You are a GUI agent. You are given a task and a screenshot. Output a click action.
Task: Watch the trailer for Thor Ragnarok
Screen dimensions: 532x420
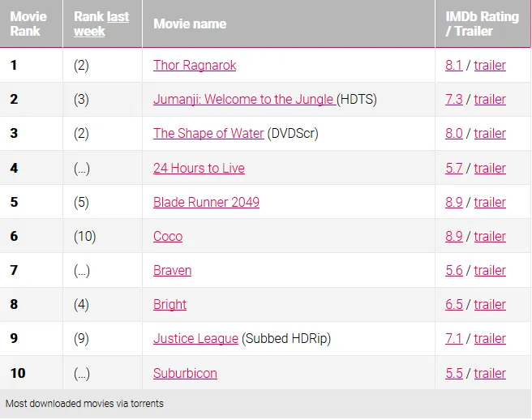(490, 65)
